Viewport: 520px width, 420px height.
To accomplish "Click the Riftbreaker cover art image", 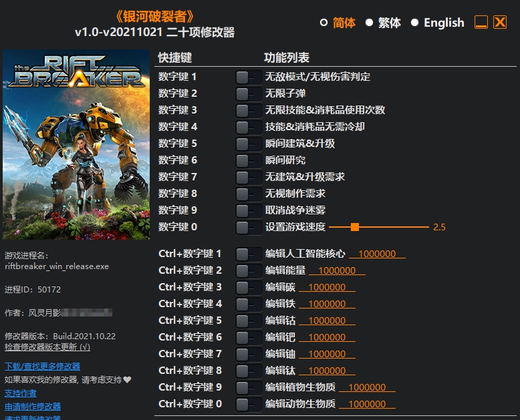I will pyautogui.click(x=76, y=145).
